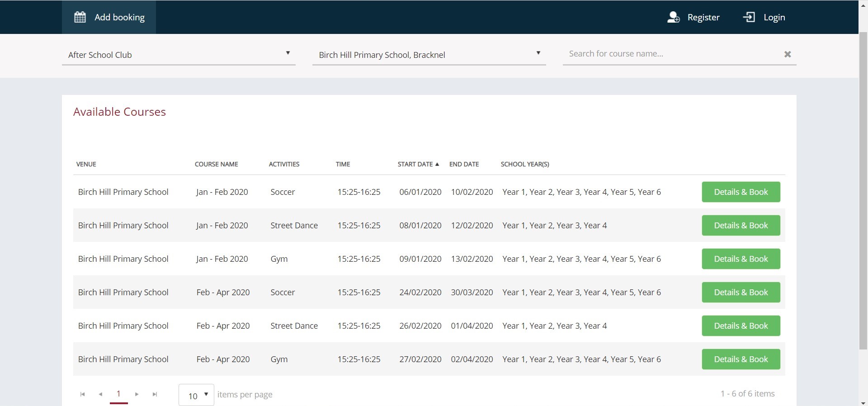Sort by Course Name column header
The width and height of the screenshot is (868, 406).
(216, 164)
